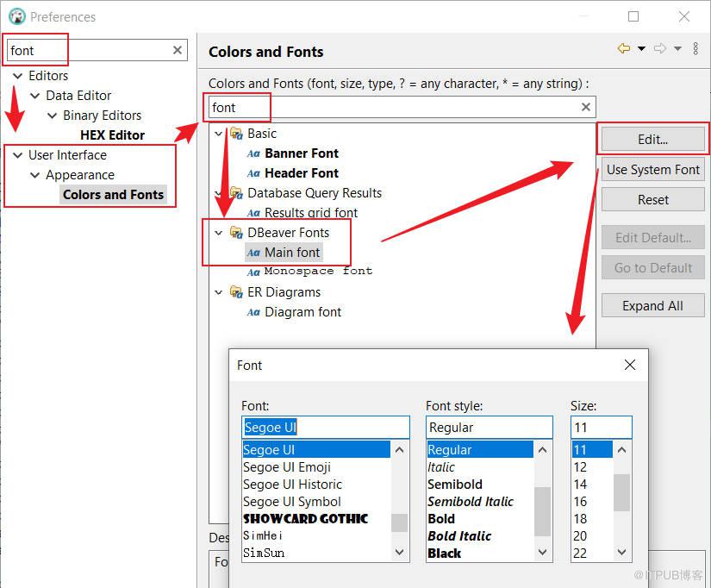Viewport: 711px width, 588px height.
Task: Clear the Colors and Fonts filter field
Action: 586,107
